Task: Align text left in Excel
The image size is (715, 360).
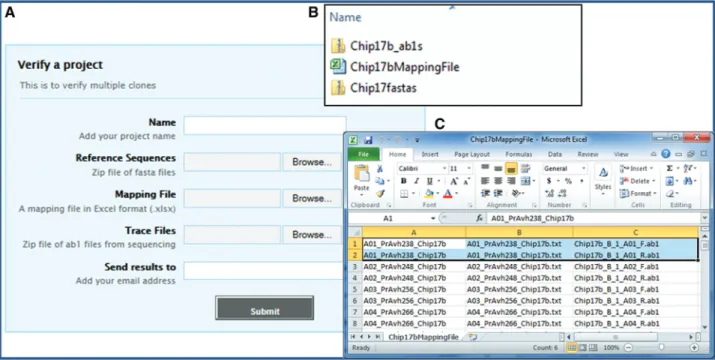Action: click(x=485, y=181)
